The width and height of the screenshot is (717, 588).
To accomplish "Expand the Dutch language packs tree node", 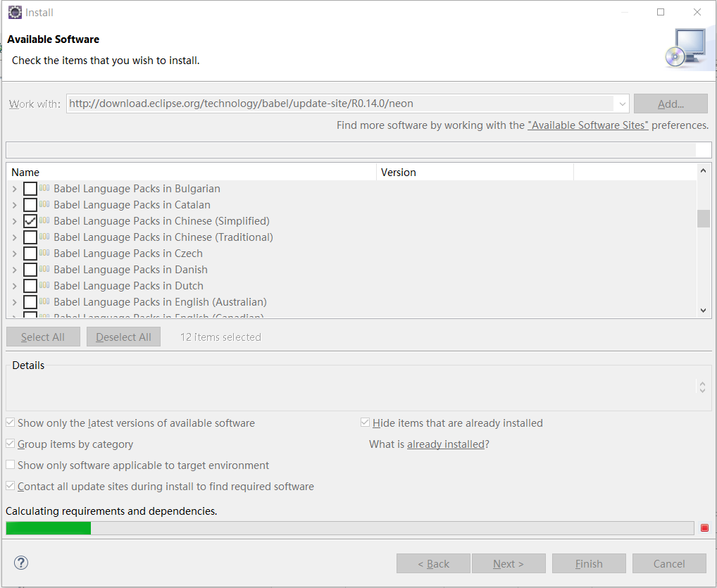I will (x=15, y=286).
